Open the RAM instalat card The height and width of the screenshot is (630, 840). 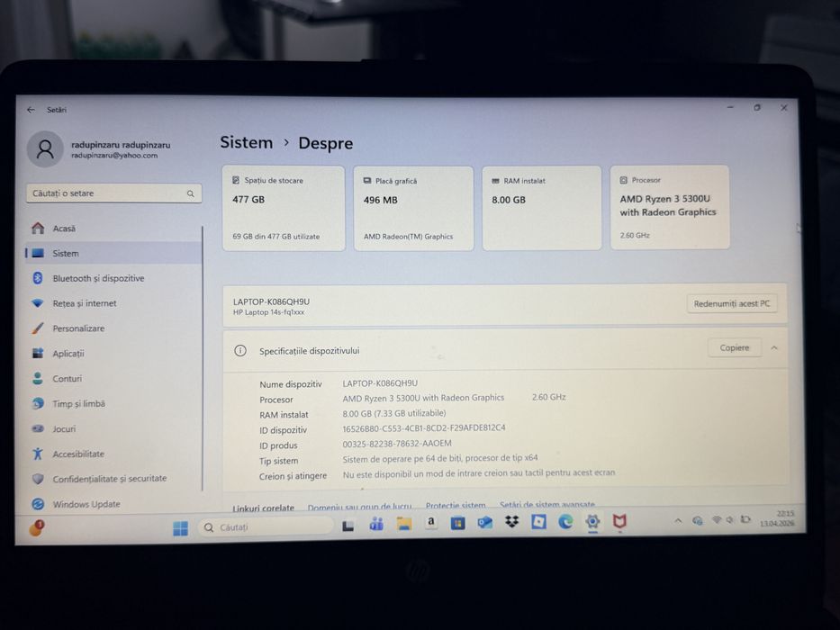[x=542, y=208]
